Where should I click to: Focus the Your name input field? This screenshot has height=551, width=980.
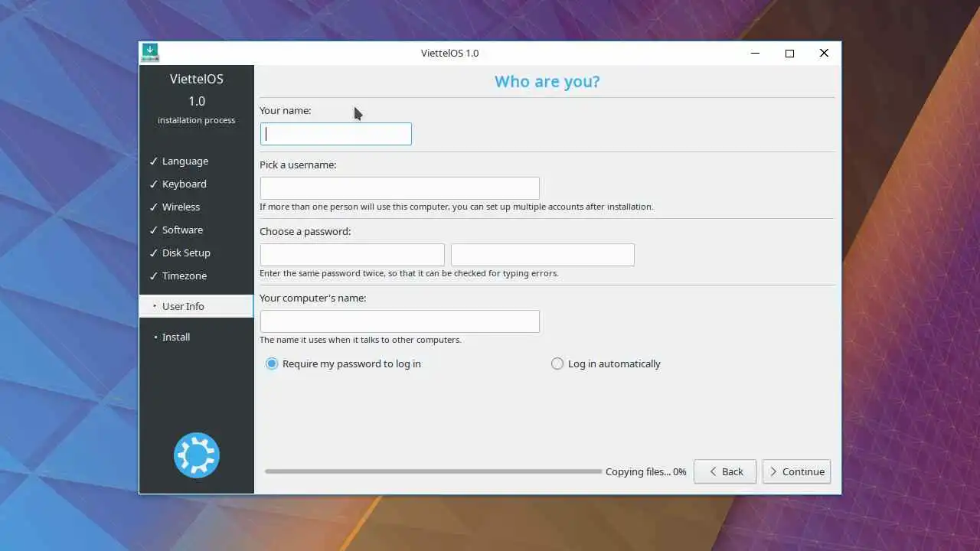pyautogui.click(x=336, y=134)
